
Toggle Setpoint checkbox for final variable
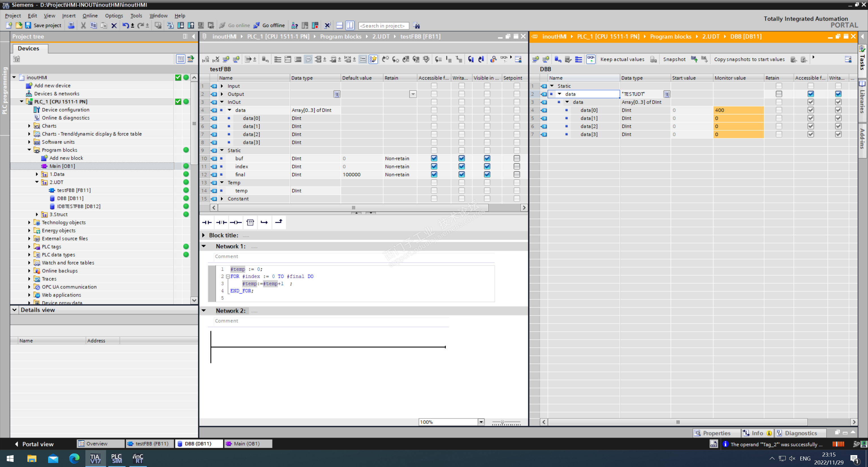click(517, 174)
